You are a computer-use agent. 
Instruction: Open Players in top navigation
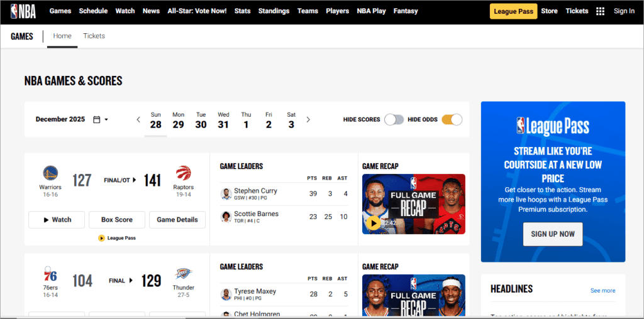coord(338,11)
